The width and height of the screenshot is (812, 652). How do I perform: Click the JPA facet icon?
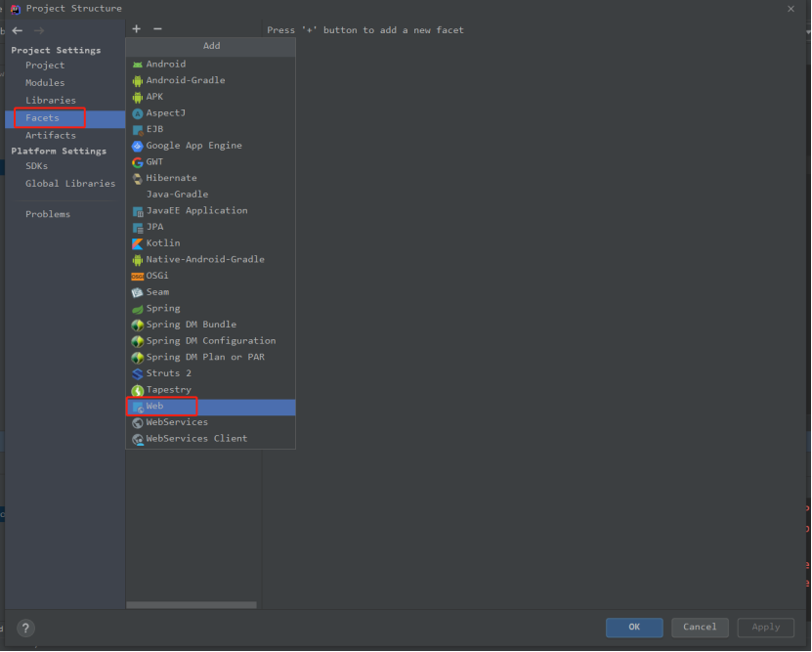[x=137, y=228]
